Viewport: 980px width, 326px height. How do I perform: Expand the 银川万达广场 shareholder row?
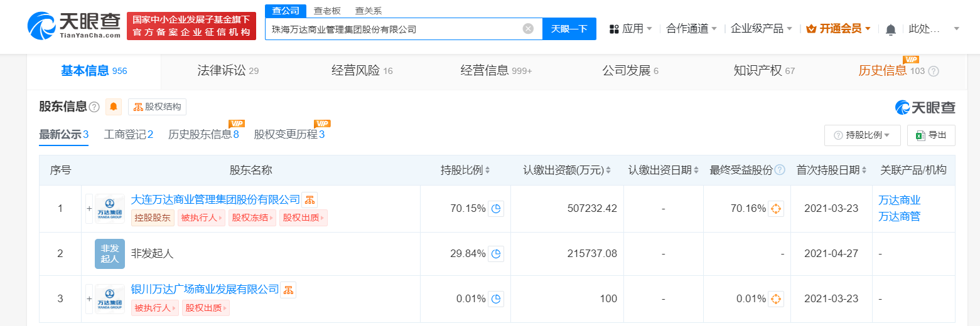click(x=89, y=299)
